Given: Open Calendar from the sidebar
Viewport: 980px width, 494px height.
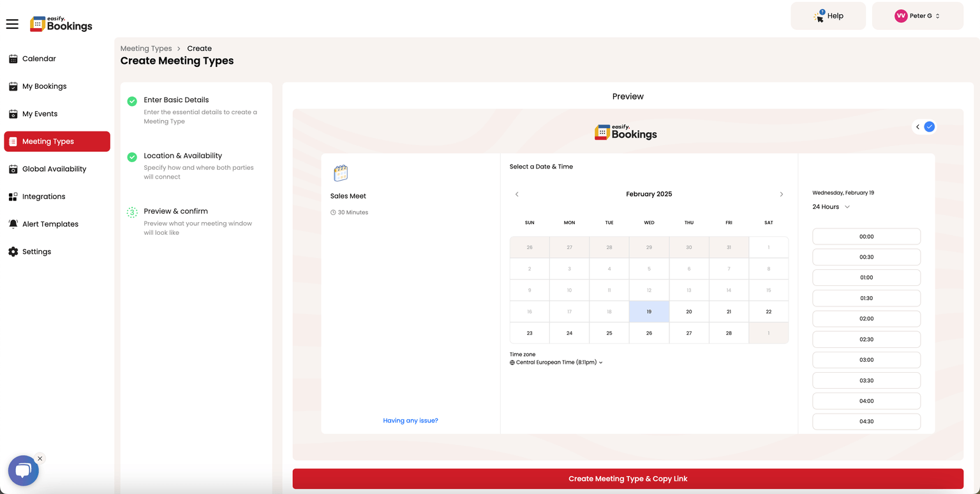Looking at the screenshot, I should 57,59.
